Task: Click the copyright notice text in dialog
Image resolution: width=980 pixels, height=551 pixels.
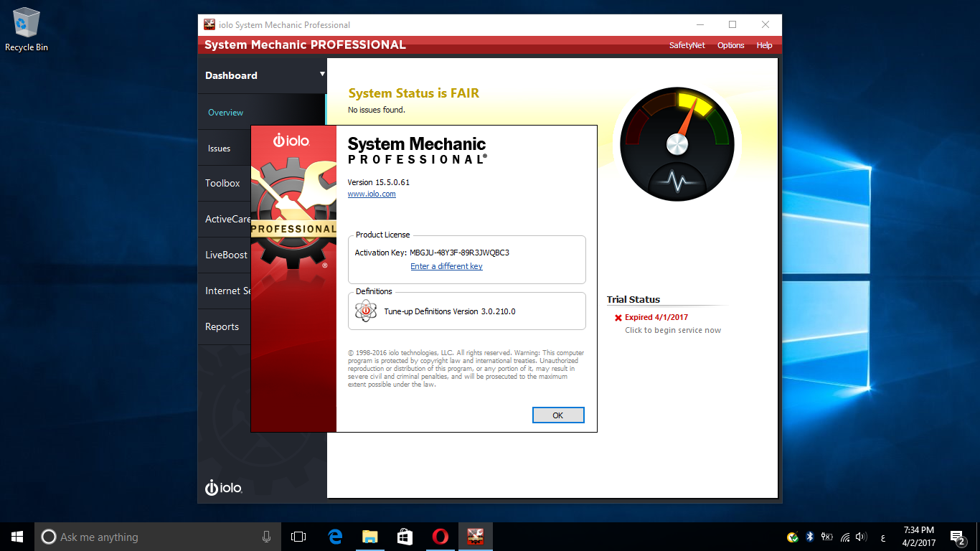Action: tap(466, 369)
